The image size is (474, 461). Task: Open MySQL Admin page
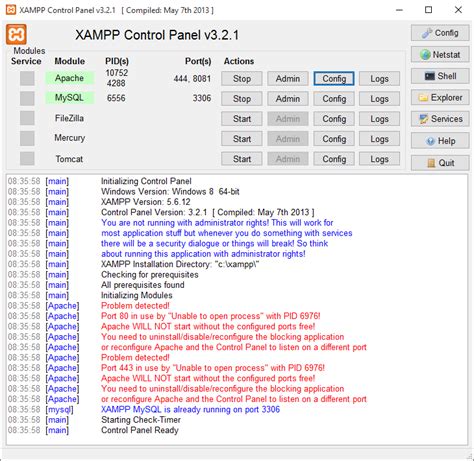pyautogui.click(x=288, y=99)
